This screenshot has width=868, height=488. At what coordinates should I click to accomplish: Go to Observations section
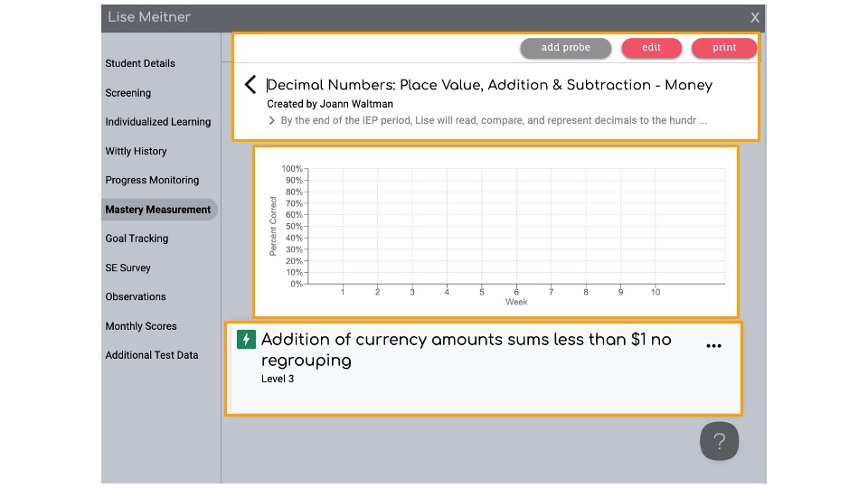(x=136, y=296)
